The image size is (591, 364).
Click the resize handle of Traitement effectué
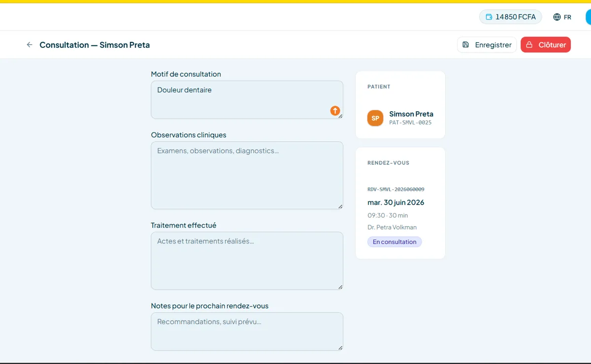pyautogui.click(x=340, y=287)
